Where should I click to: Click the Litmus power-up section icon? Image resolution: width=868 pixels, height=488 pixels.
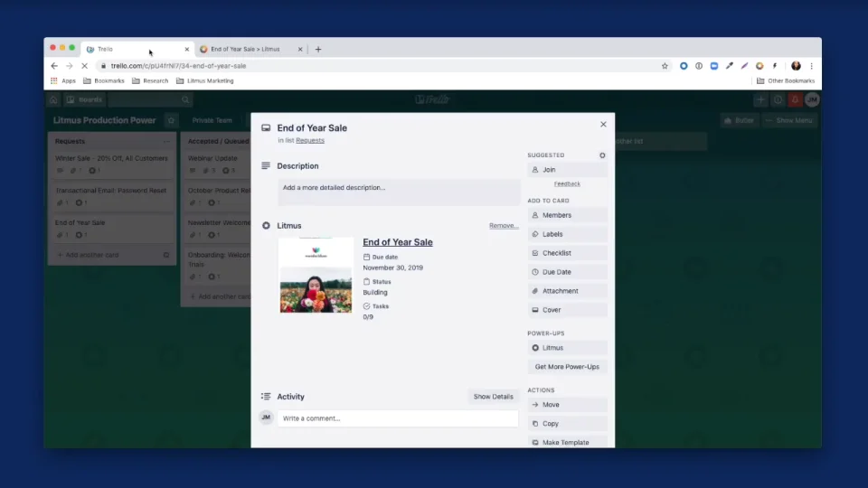click(x=266, y=226)
